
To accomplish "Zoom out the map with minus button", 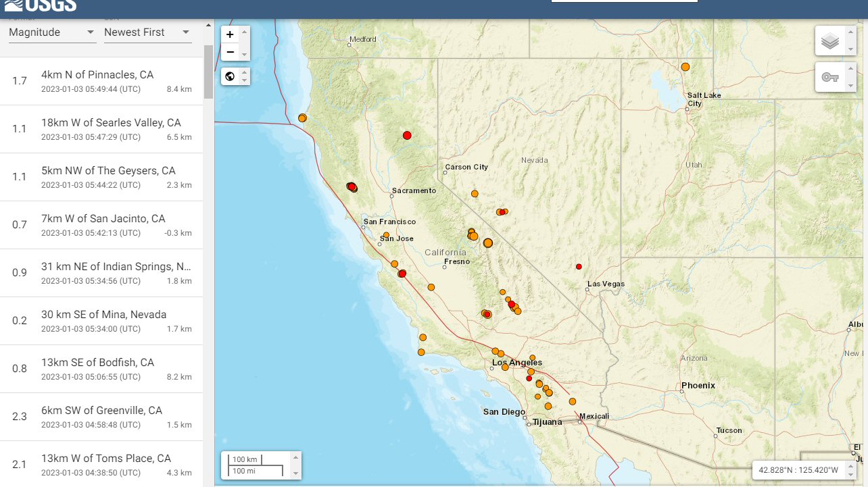I will tap(230, 52).
